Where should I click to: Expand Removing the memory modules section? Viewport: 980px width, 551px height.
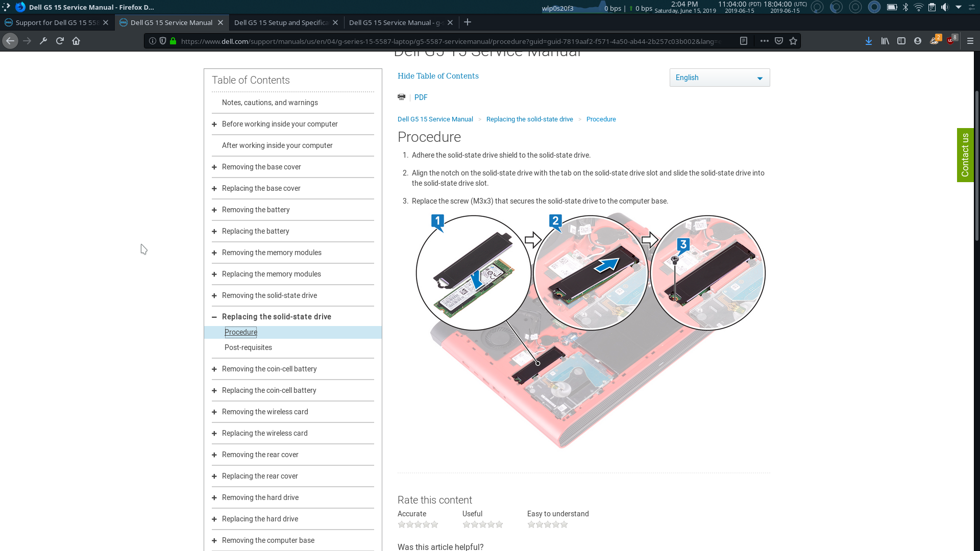tap(214, 253)
